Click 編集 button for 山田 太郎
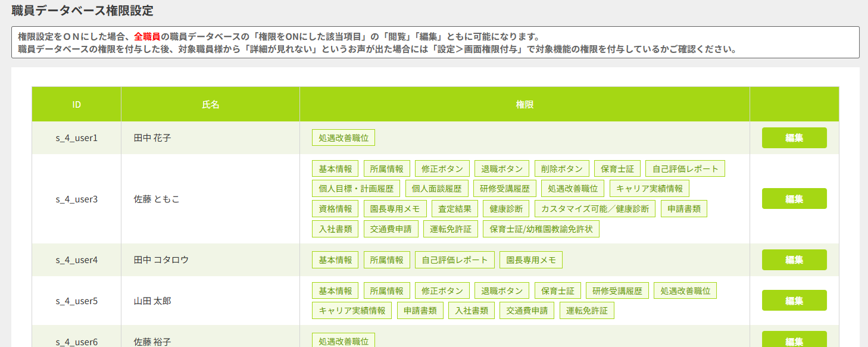868x347 pixels. (x=794, y=301)
